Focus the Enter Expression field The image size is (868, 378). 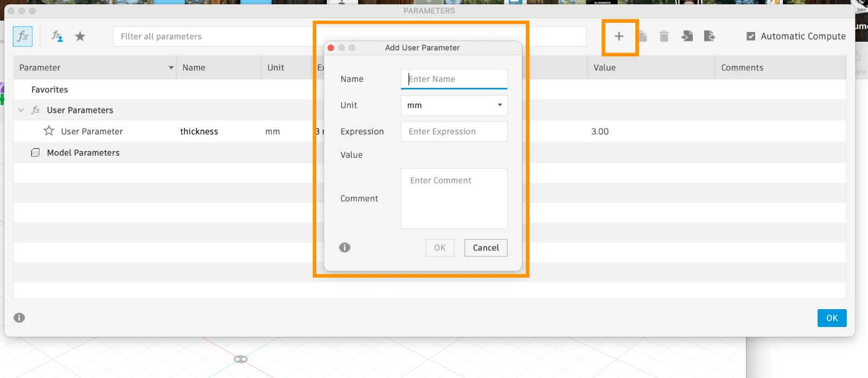click(454, 131)
